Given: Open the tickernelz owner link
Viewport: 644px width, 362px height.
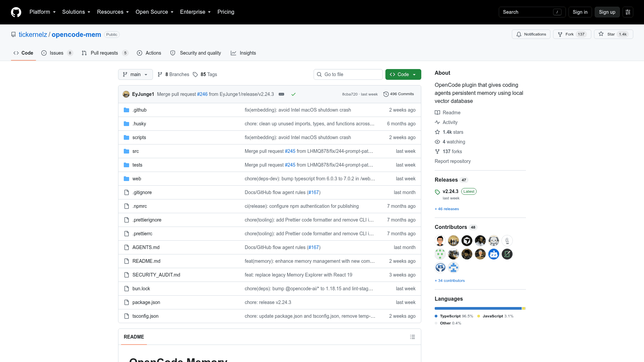Looking at the screenshot, I should coord(33,35).
